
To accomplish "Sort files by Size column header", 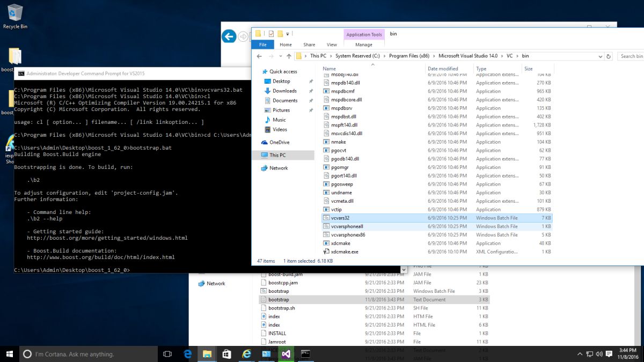I will 537,69.
